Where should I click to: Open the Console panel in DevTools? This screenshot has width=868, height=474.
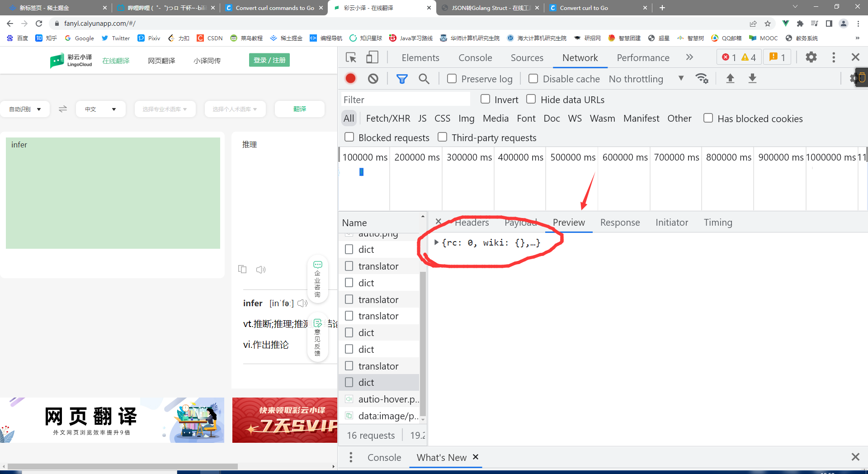click(x=475, y=57)
